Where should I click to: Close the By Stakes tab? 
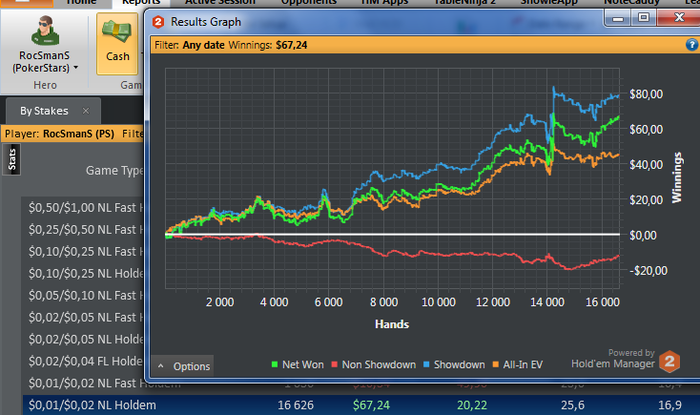click(x=86, y=111)
